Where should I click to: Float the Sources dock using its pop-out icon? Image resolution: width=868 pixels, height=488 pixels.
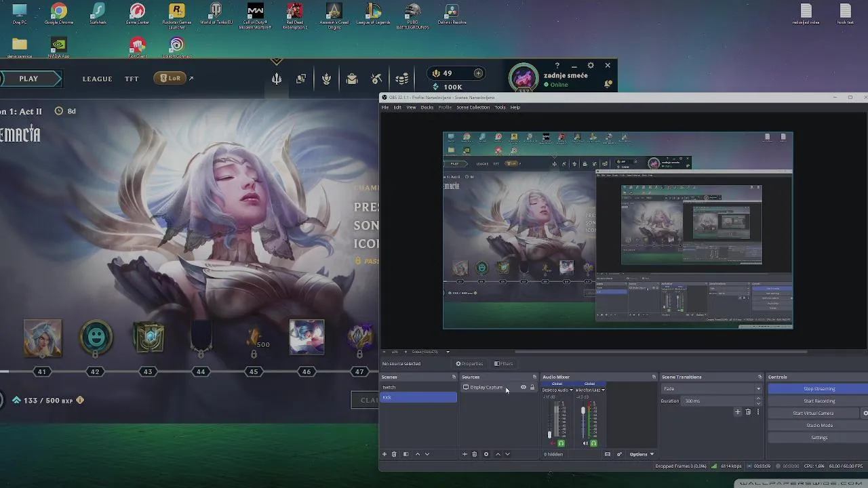(x=534, y=377)
